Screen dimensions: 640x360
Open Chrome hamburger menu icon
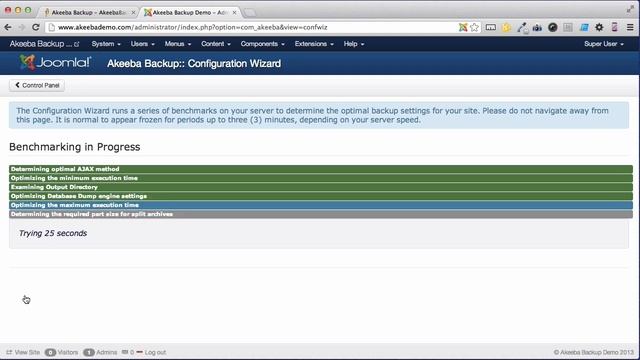pos(630,27)
